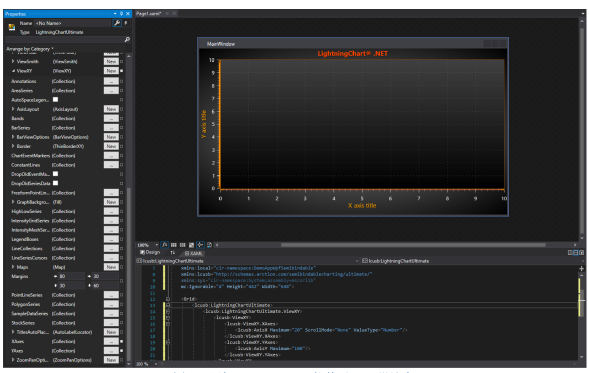Click the LightningChart .NET chart title in designer
The height and width of the screenshot is (373, 589).
[352, 53]
